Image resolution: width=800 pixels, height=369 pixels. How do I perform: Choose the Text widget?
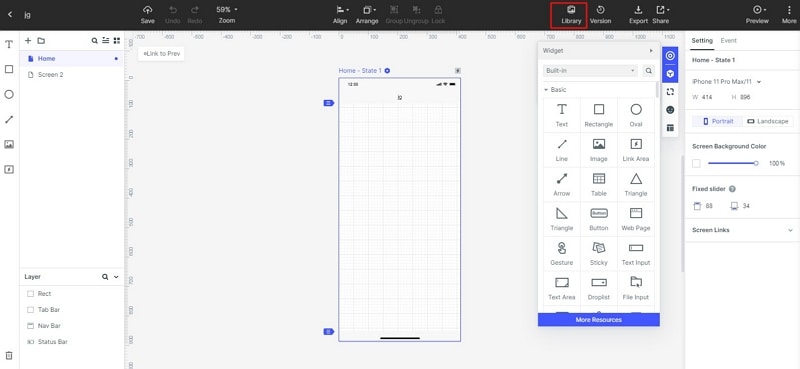tap(562, 115)
